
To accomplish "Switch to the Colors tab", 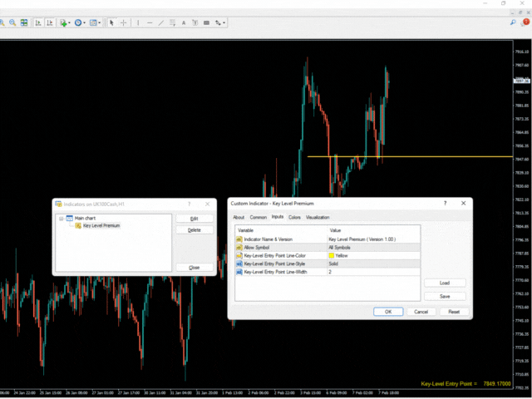I will (x=294, y=217).
